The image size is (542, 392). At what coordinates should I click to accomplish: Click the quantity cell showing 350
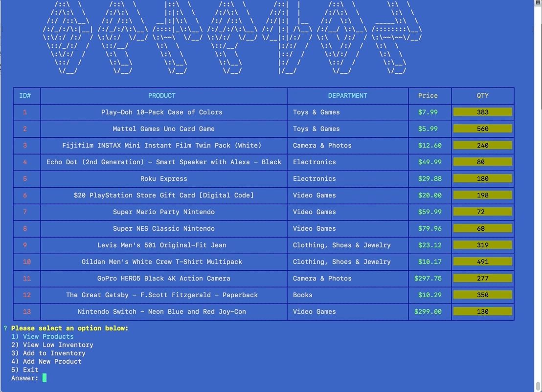pyautogui.click(x=482, y=295)
